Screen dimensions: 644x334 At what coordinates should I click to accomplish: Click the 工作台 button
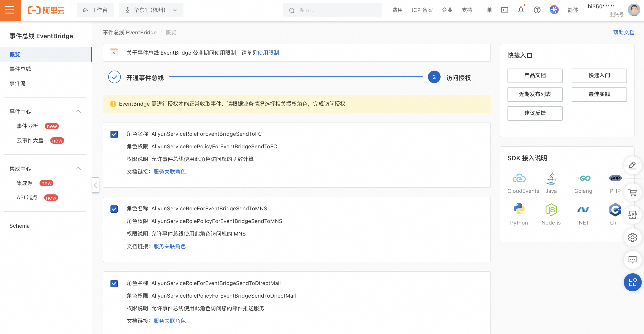(x=95, y=10)
